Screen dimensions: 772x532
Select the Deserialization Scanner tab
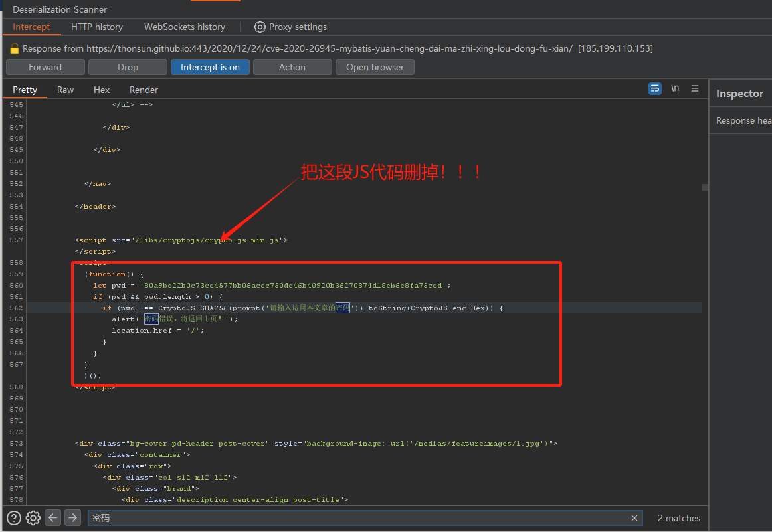click(x=60, y=9)
